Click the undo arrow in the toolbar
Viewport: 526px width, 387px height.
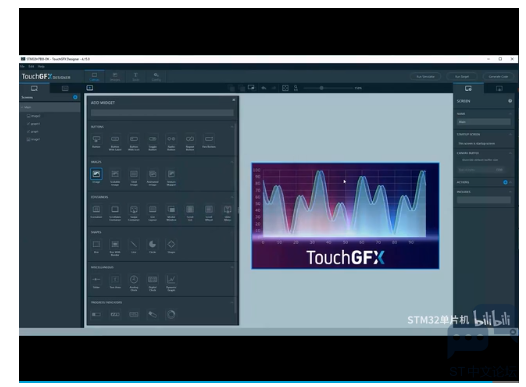264,88
